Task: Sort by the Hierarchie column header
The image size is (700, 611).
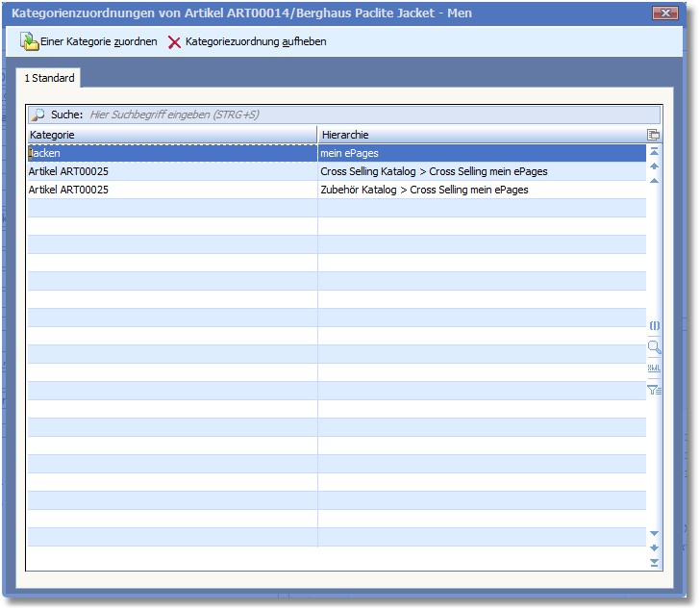Action: pyautogui.click(x=481, y=135)
